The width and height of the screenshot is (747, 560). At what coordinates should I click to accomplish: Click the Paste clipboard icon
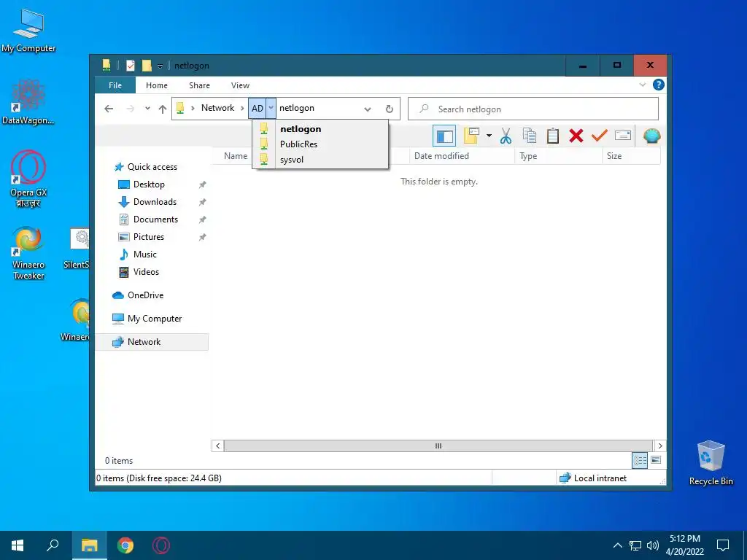(x=553, y=136)
